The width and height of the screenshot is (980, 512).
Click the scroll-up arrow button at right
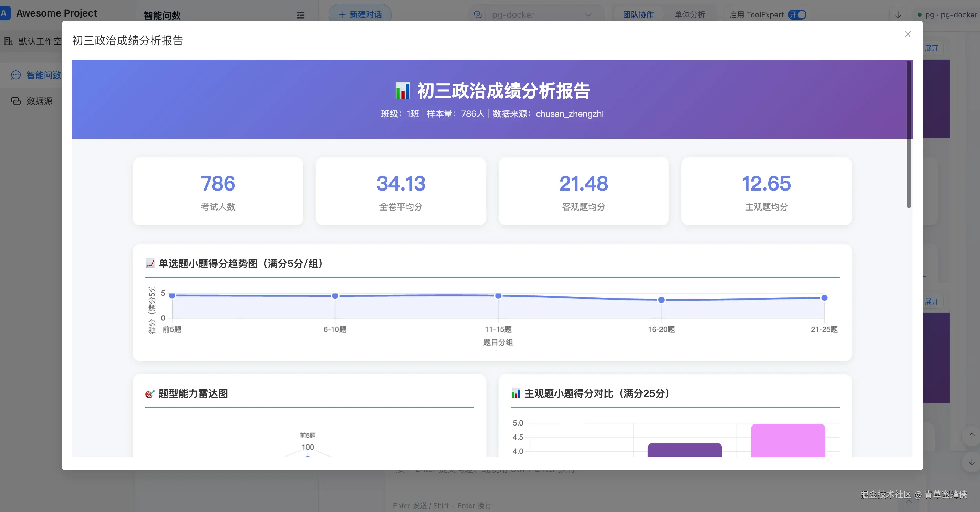(972, 436)
